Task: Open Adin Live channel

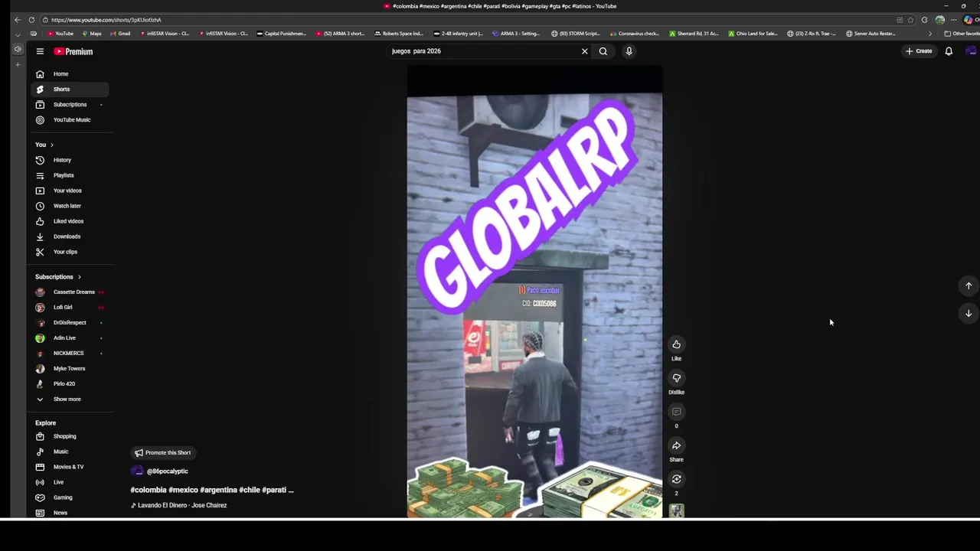Action: pyautogui.click(x=70, y=338)
